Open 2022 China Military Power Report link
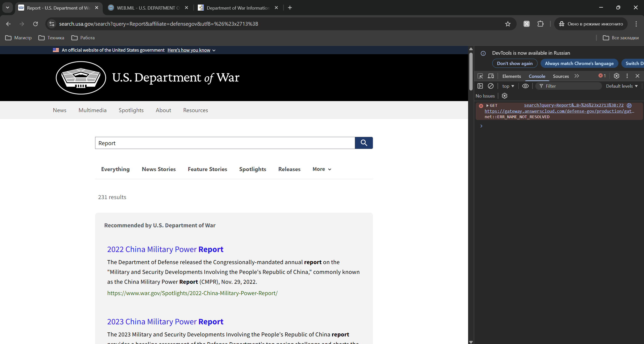 pyautogui.click(x=165, y=249)
